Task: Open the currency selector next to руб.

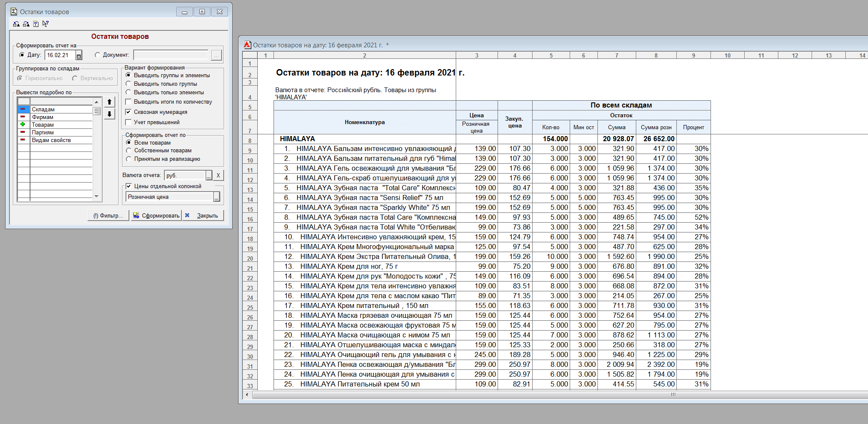Action: tap(209, 175)
